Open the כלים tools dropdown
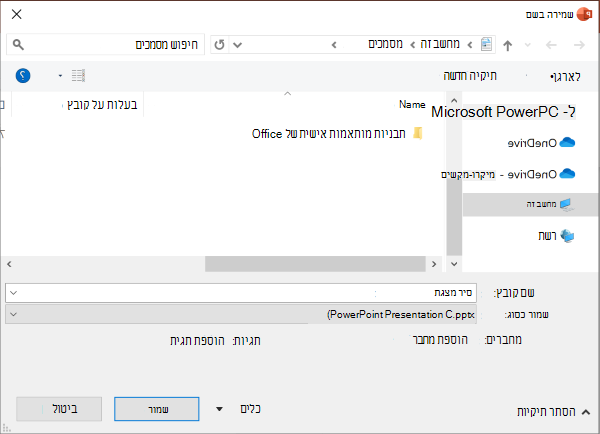This screenshot has height=434, width=600. [x=238, y=409]
